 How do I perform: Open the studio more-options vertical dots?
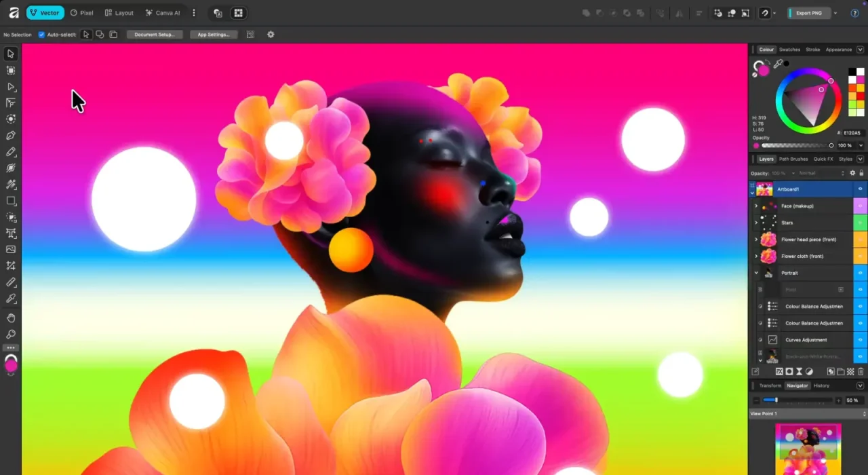194,13
